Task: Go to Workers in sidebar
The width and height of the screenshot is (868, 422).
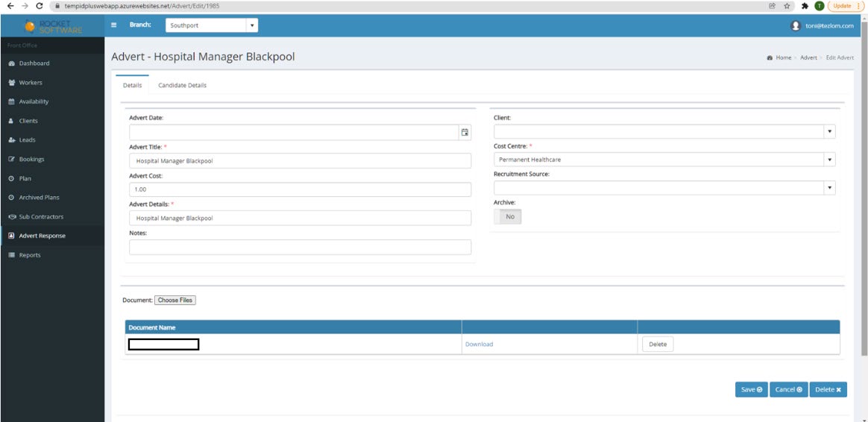Action: click(31, 83)
